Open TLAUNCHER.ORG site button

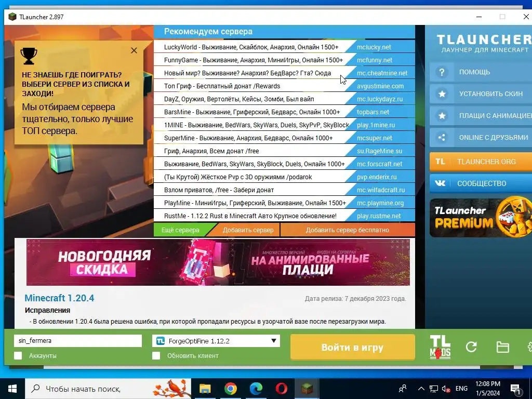(x=481, y=162)
